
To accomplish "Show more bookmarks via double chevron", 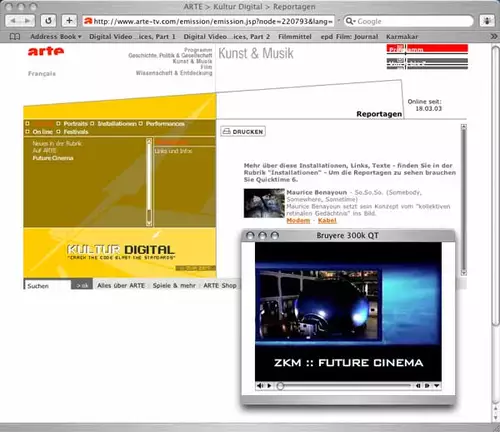I will pos(494,36).
